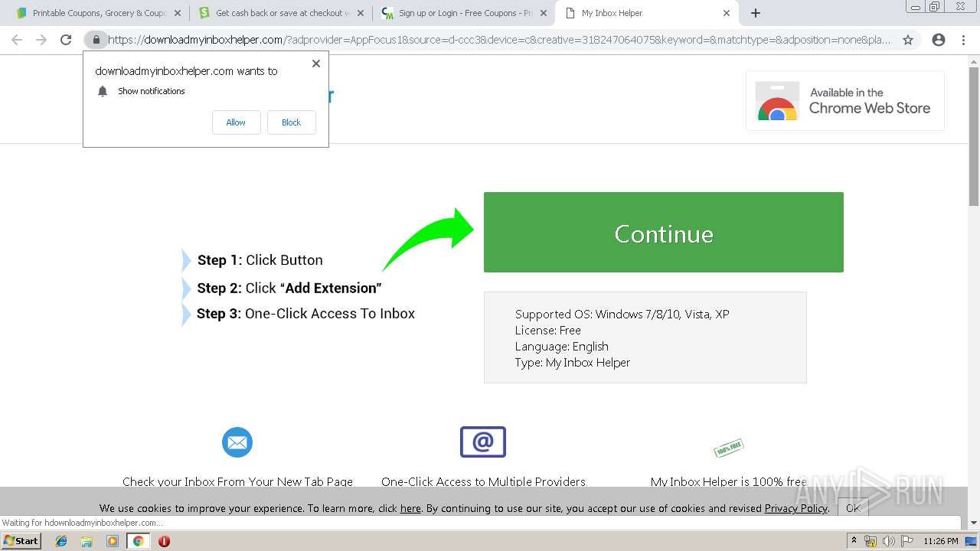Image resolution: width=980 pixels, height=551 pixels.
Task: Click 'Type: My Inbox Helper' line
Action: click(573, 362)
